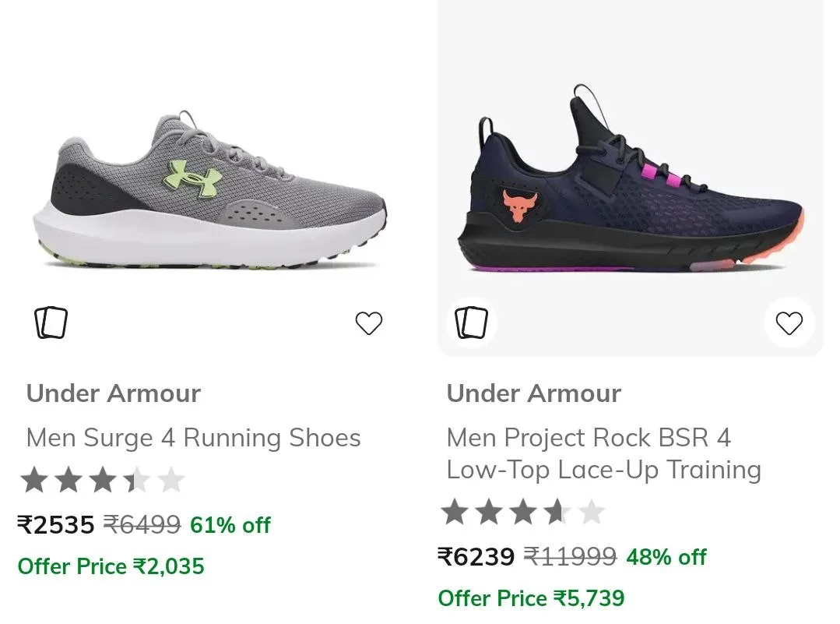Screen dimensions: 840x624
Task: Tap similar-products icon on Project Rock shoe
Action: click(472, 323)
